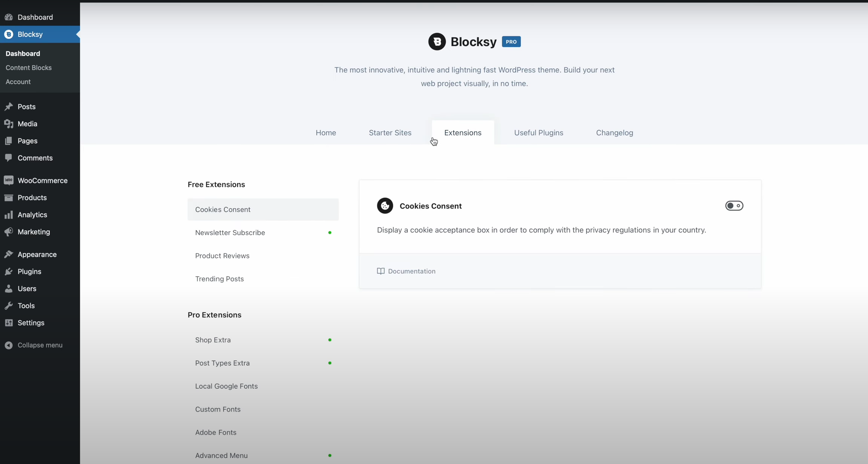Click the Plugins plug icon
This screenshot has width=868, height=464.
tap(9, 271)
